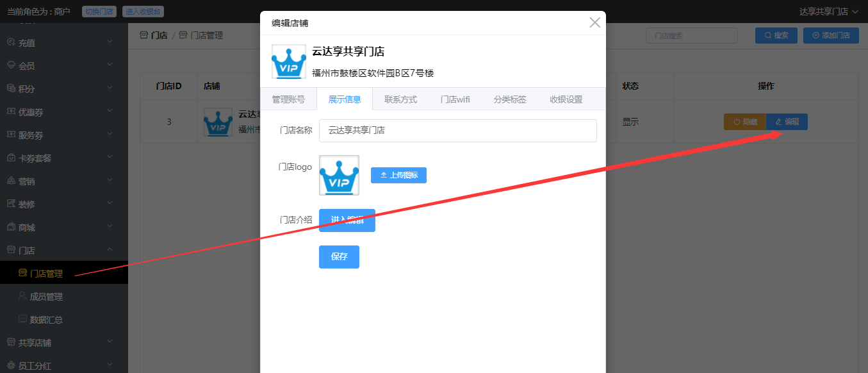Screen dimensions: 868x373
Task: Expand the 员工分红 menu chevron
Action: pos(110,365)
